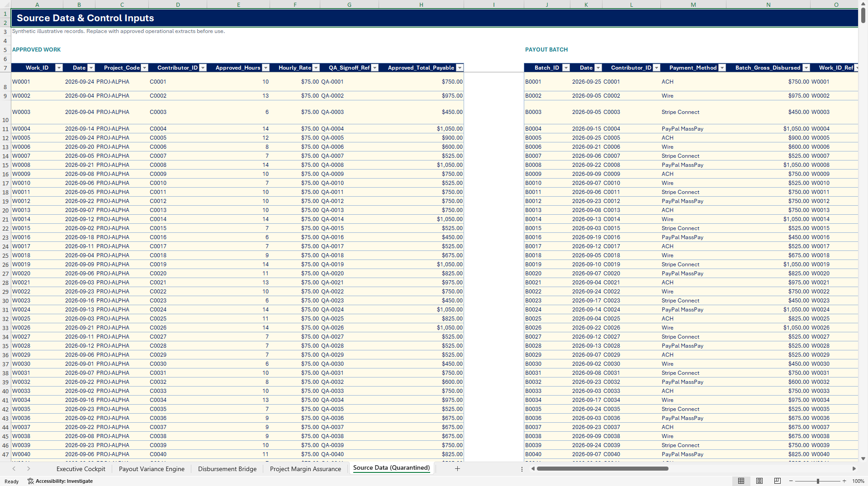This screenshot has height=486, width=868.
Task: Click the horizontal scrollbar thumb
Action: coord(602,469)
